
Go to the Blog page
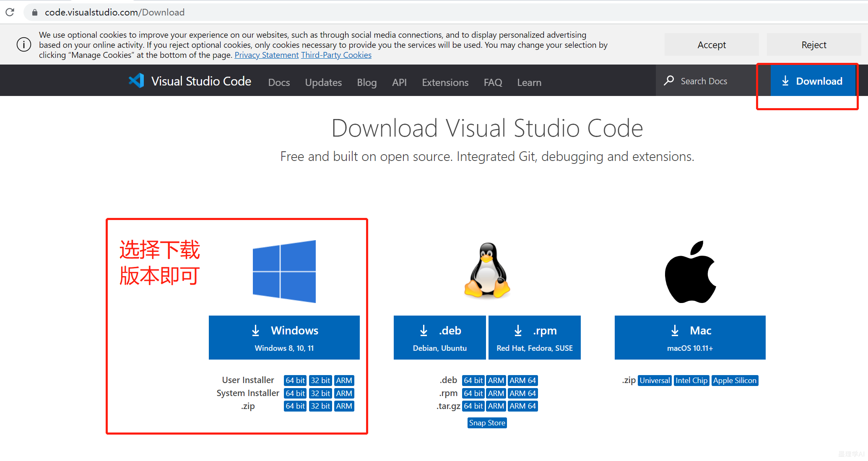(x=366, y=82)
